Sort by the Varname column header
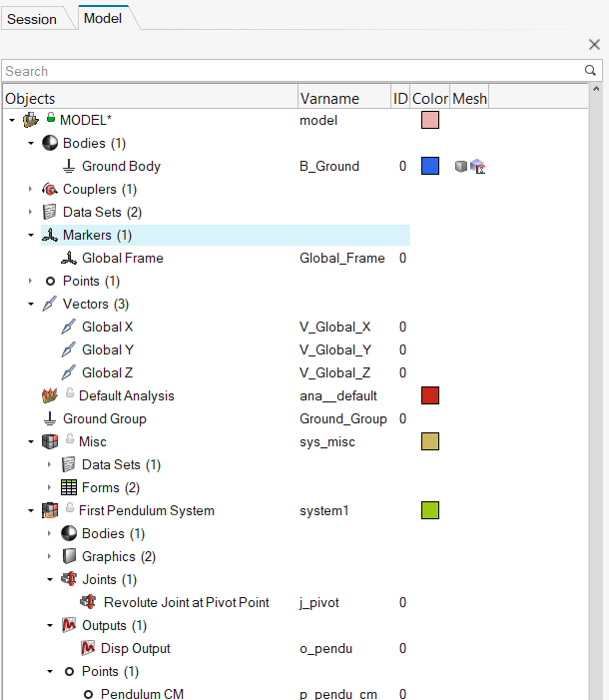 pos(328,99)
